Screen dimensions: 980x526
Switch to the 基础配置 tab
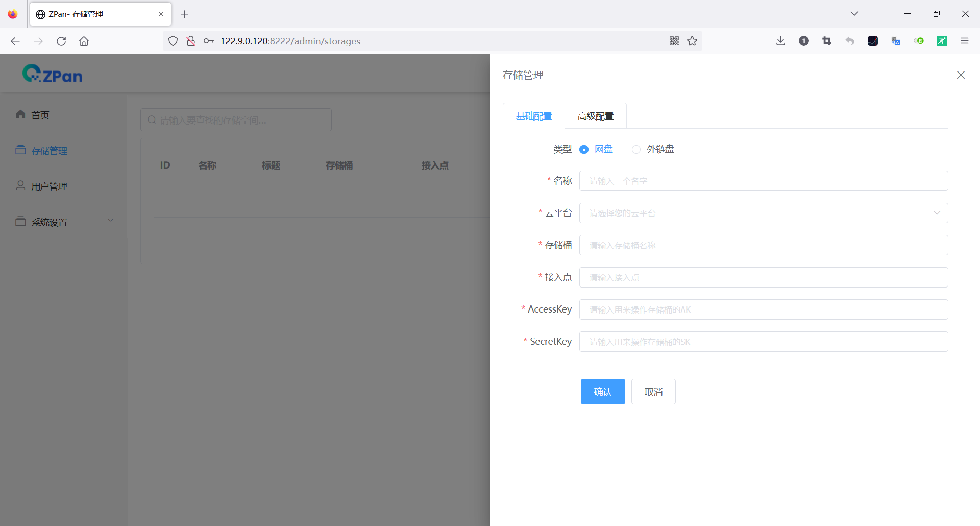[534, 116]
